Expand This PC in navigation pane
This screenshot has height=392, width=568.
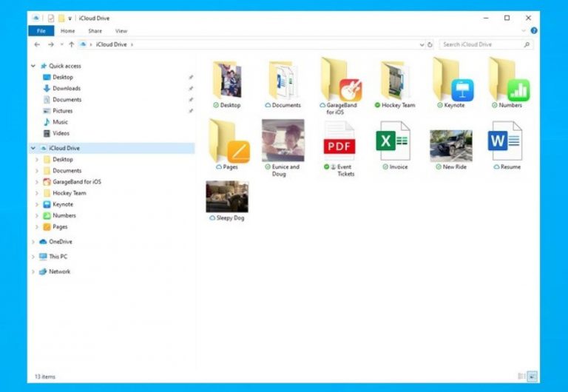coord(33,257)
